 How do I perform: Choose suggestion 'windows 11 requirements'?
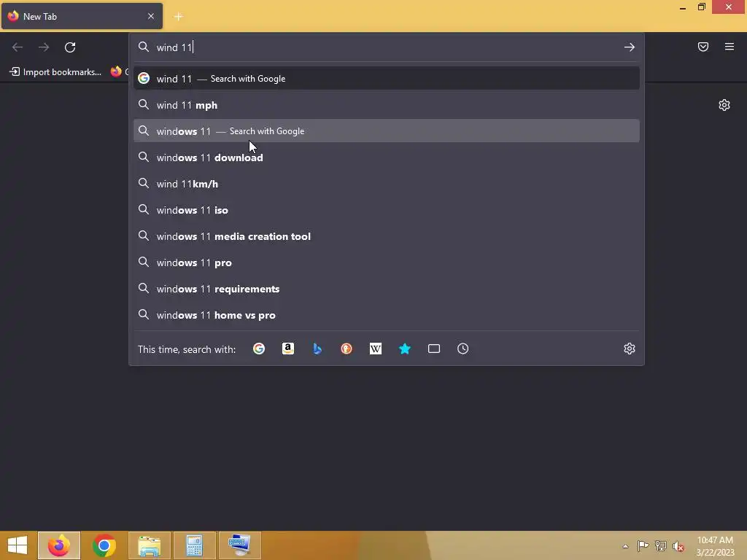tap(387, 289)
